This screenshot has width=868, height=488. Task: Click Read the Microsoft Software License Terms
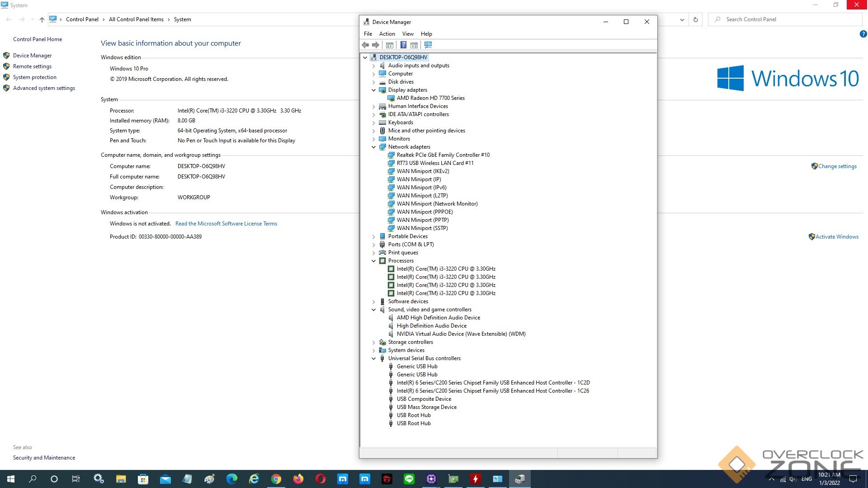pos(226,224)
